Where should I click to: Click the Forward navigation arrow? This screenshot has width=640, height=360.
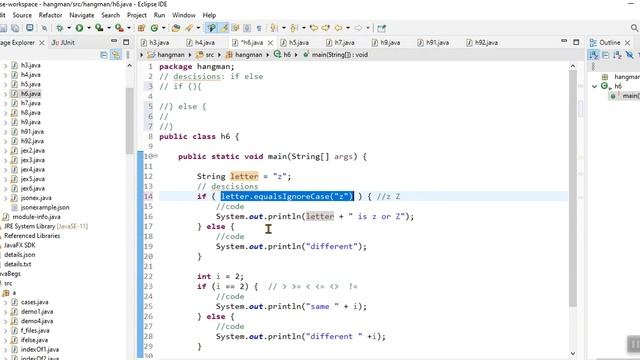[358, 28]
